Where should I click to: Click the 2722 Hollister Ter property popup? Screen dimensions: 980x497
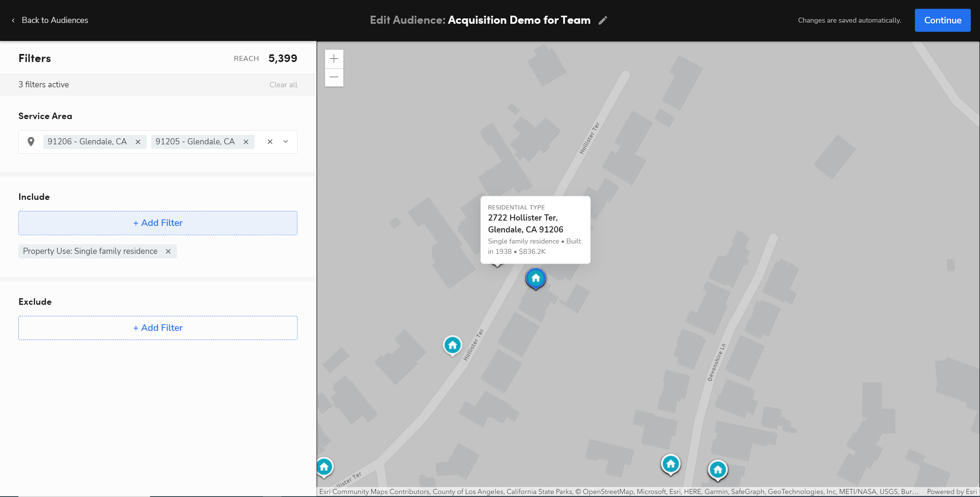click(x=535, y=229)
